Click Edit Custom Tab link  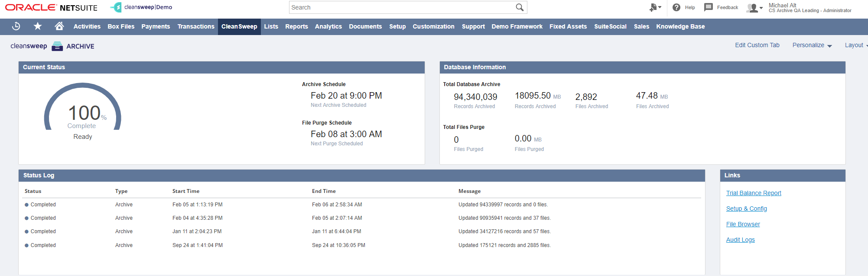757,45
